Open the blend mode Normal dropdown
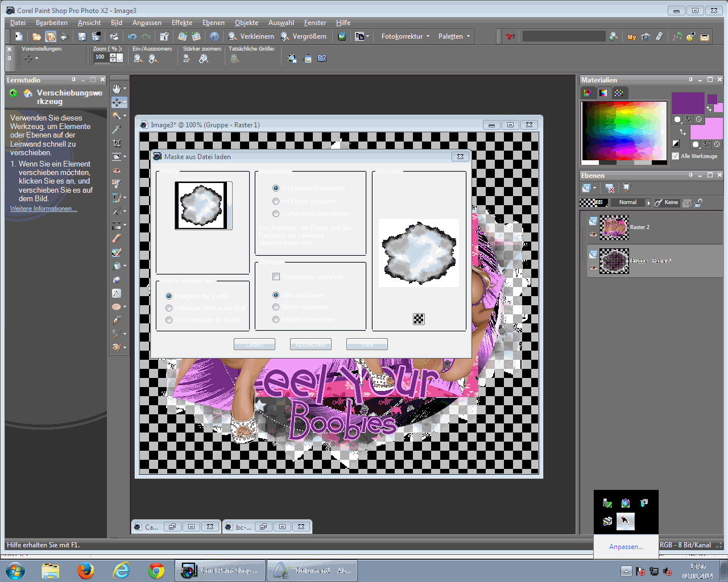Image resolution: width=728 pixels, height=582 pixels. (x=648, y=202)
